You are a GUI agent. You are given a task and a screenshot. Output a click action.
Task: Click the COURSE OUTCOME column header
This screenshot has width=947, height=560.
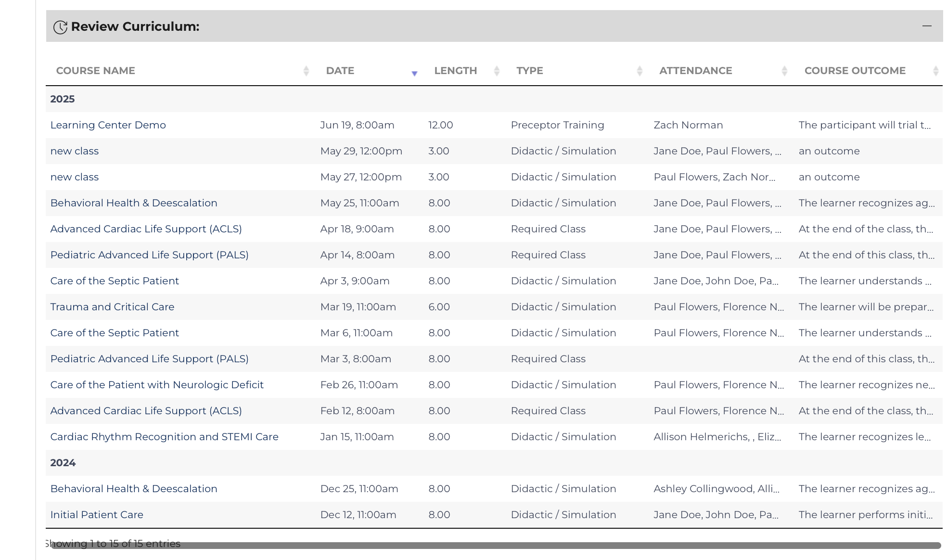click(855, 71)
